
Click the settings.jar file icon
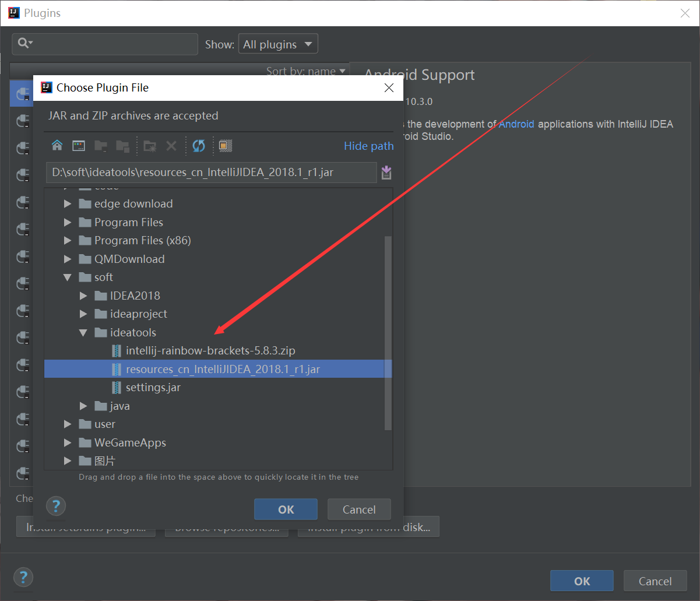pyautogui.click(x=117, y=387)
